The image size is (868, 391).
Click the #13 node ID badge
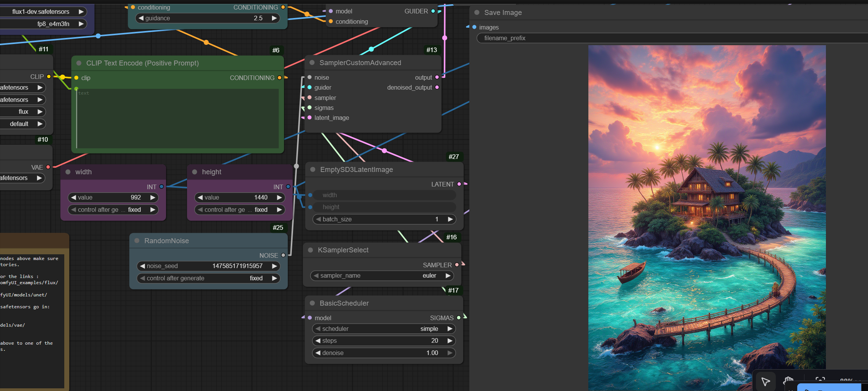click(432, 50)
